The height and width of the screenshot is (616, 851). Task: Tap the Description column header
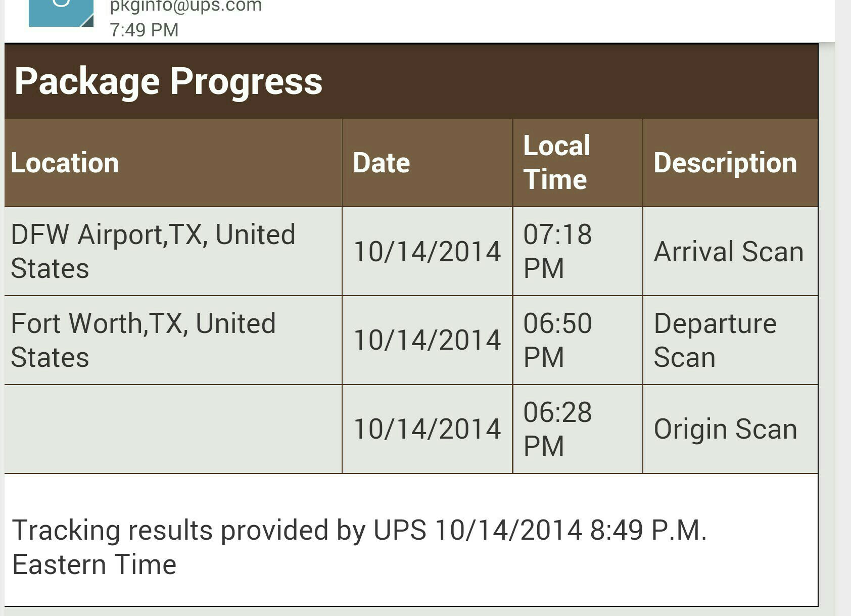tap(725, 163)
